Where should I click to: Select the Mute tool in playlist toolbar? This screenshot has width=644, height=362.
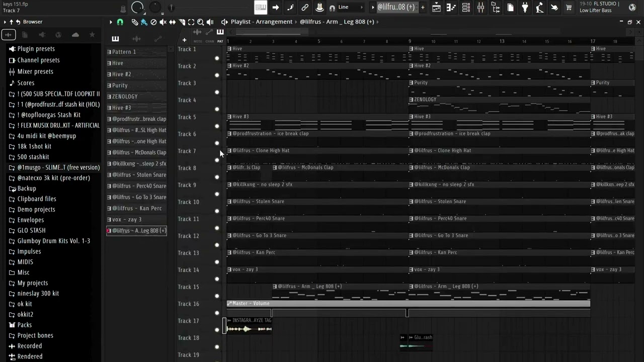163,22
